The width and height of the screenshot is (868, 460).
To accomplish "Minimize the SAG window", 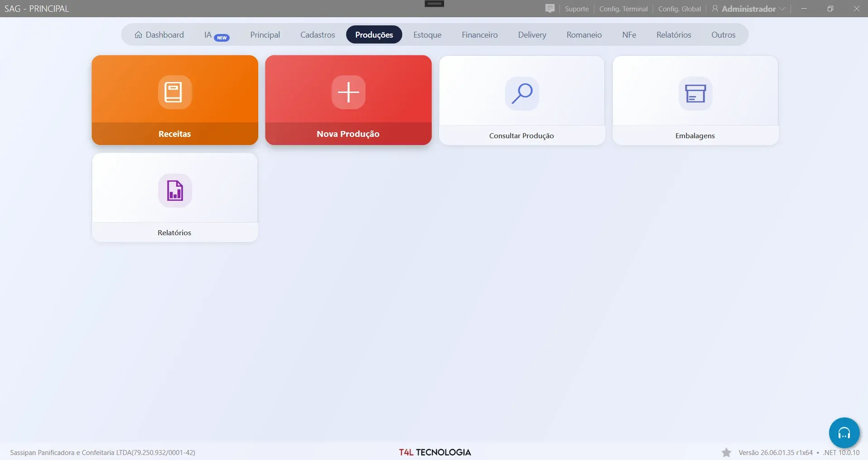I will (804, 9).
